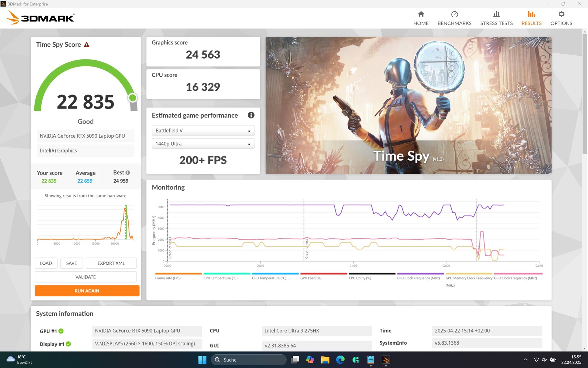Click the GPU Load red legend swatch

click(x=323, y=274)
